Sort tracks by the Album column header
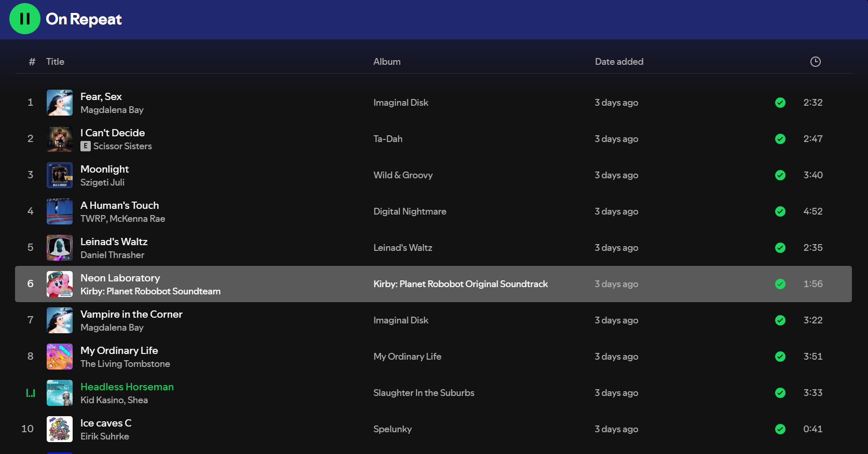868x454 pixels. pos(387,62)
